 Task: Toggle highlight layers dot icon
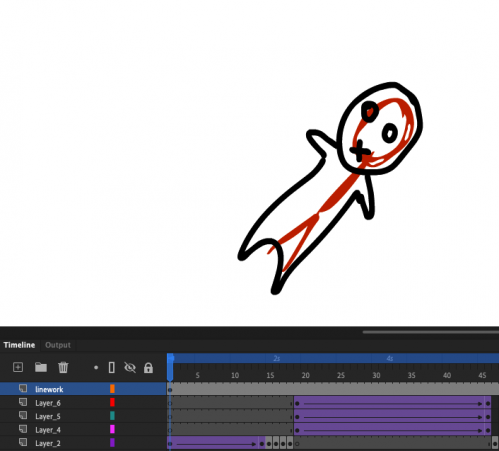[96, 368]
